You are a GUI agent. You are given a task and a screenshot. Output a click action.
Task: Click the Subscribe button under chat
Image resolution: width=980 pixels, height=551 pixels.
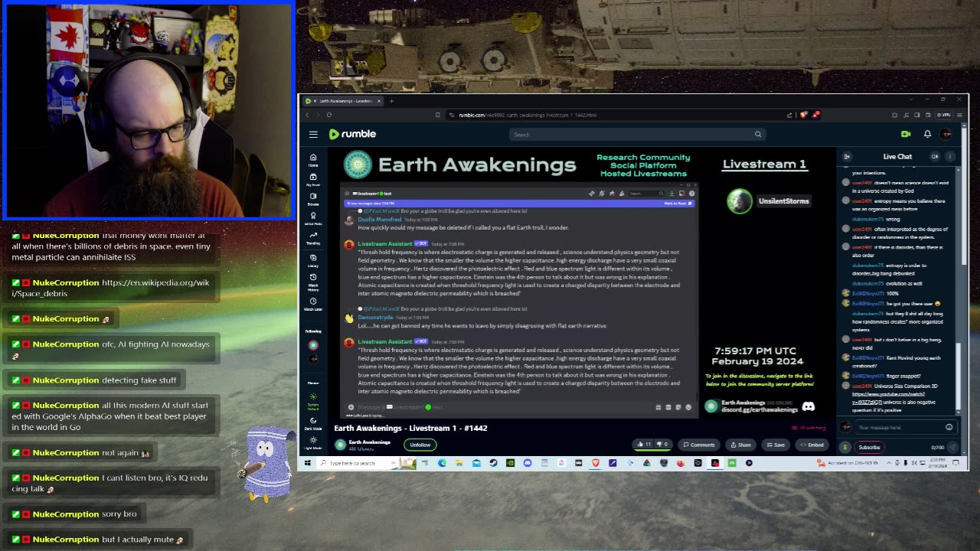[x=869, y=447]
